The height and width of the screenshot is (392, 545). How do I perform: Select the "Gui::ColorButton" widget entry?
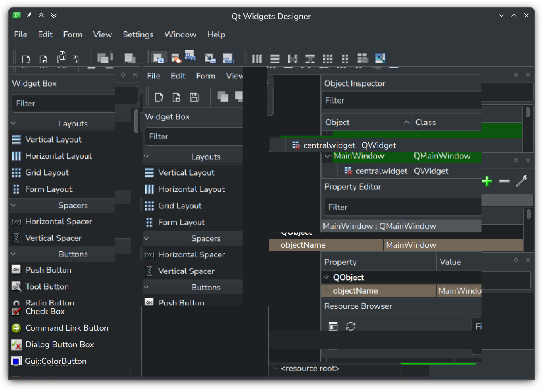[56, 361]
